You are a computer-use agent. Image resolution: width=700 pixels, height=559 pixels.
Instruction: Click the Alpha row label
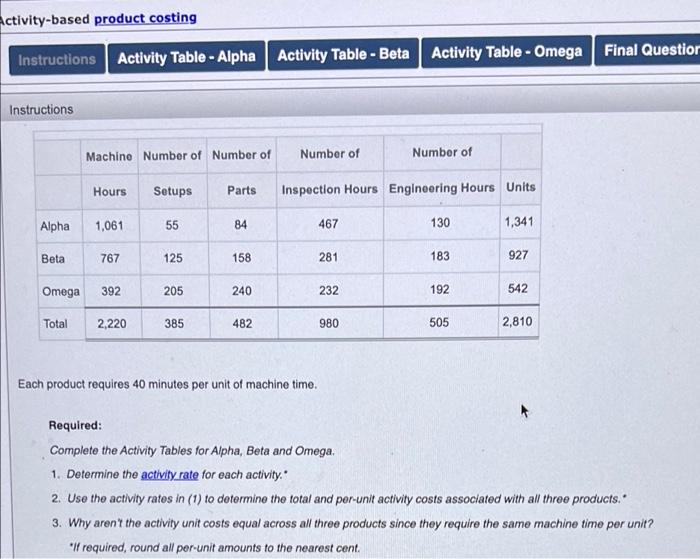55,226
